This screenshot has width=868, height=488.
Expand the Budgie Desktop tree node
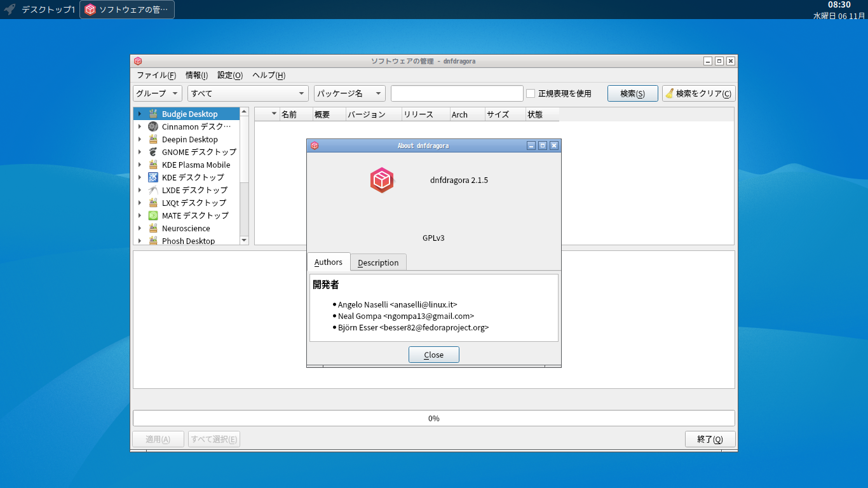[140, 114]
